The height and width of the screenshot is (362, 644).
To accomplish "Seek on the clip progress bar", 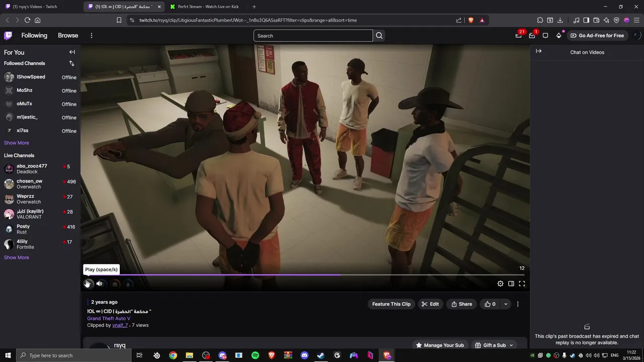I will [x=304, y=275].
